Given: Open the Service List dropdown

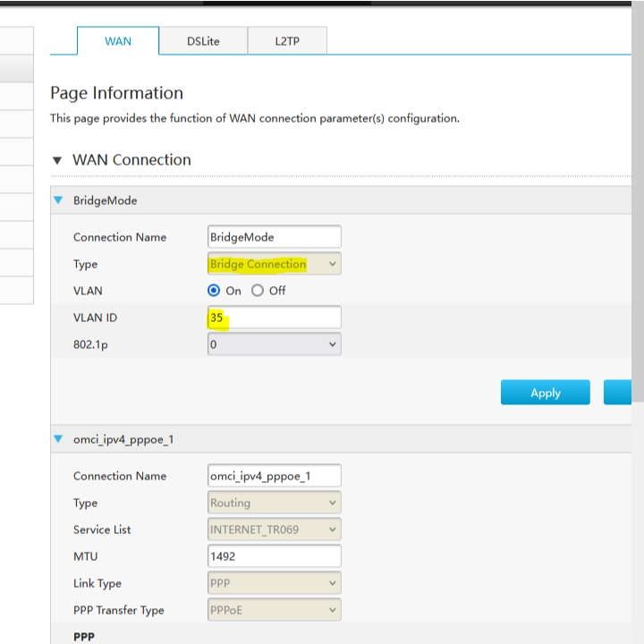Looking at the screenshot, I should click(x=274, y=530).
